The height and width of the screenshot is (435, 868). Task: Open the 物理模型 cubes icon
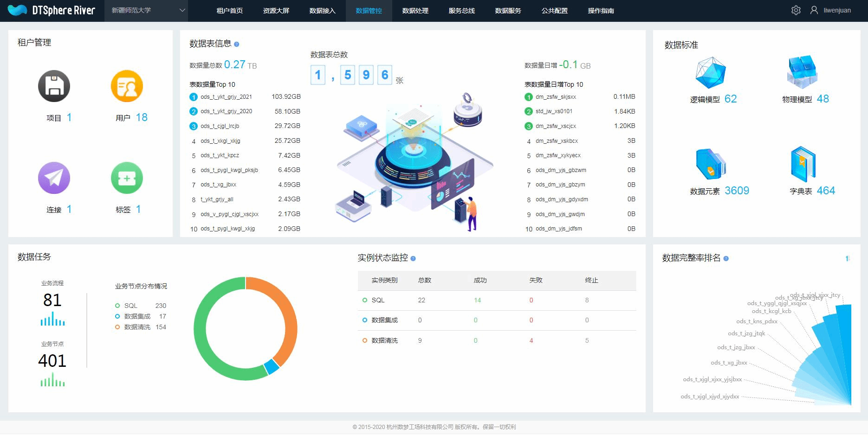[802, 72]
